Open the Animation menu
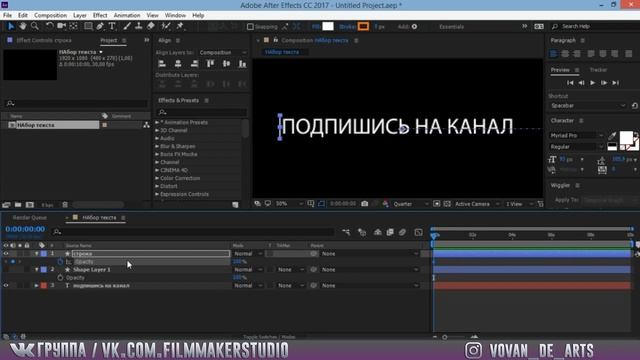Viewport: 640px width, 360px height. pos(127,15)
